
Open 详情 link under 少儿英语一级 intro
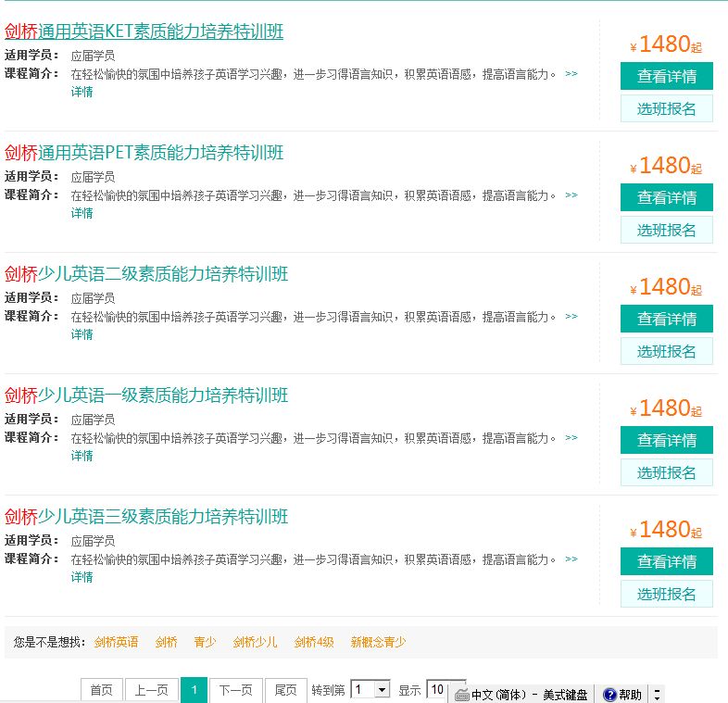click(82, 455)
